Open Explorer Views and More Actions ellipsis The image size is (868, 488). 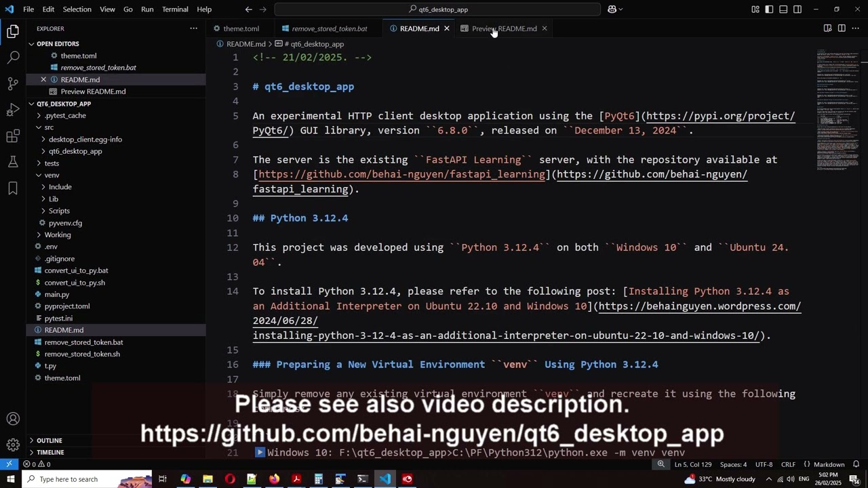click(x=193, y=28)
